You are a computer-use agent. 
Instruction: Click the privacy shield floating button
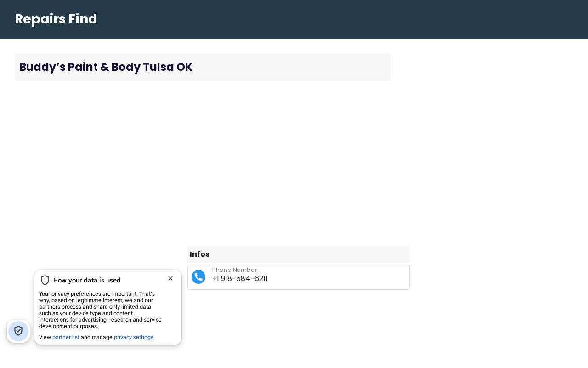pyautogui.click(x=18, y=331)
